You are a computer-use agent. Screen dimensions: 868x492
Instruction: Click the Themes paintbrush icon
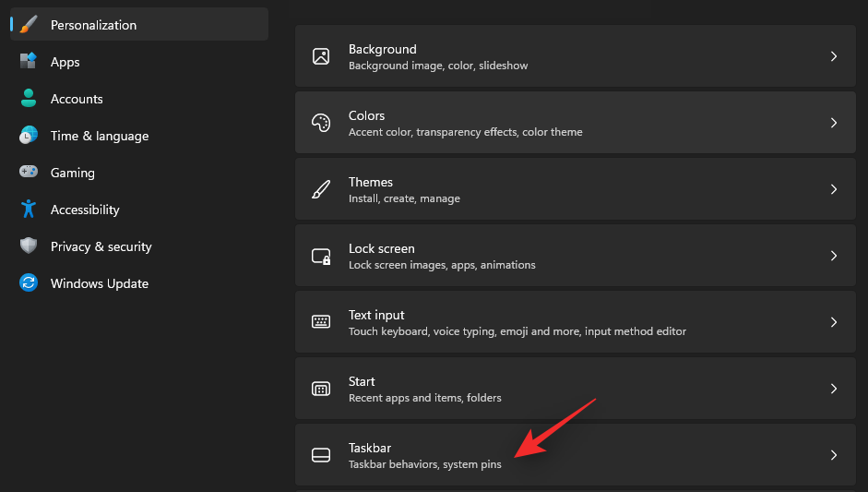pos(321,189)
